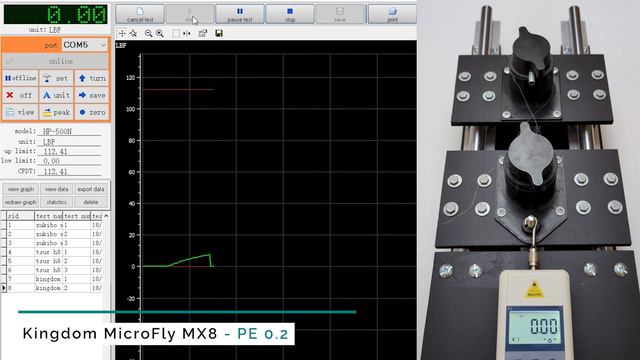Select table row with rid 4
Screen dimensions: 640x360
[52, 252]
